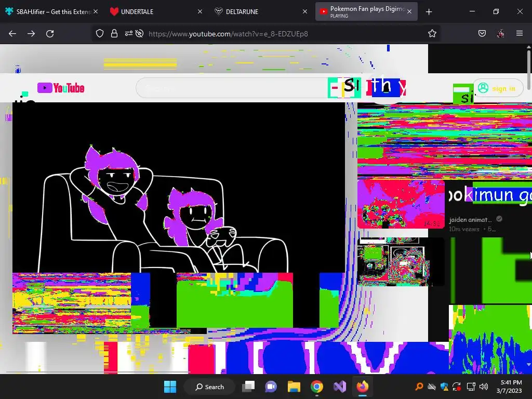This screenshot has height=399, width=532.
Task: Open the OneDrive cloud tray icon
Action: pyautogui.click(x=432, y=387)
